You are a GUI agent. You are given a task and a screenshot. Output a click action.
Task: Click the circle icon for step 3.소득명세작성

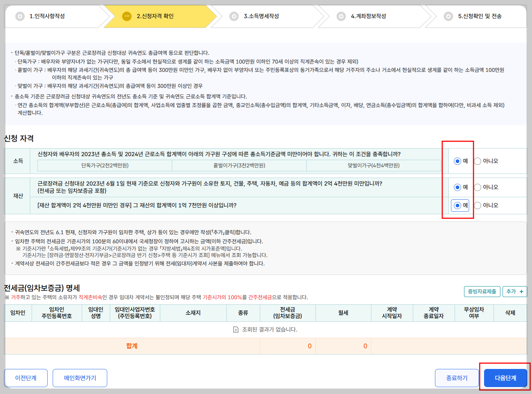tap(234, 16)
